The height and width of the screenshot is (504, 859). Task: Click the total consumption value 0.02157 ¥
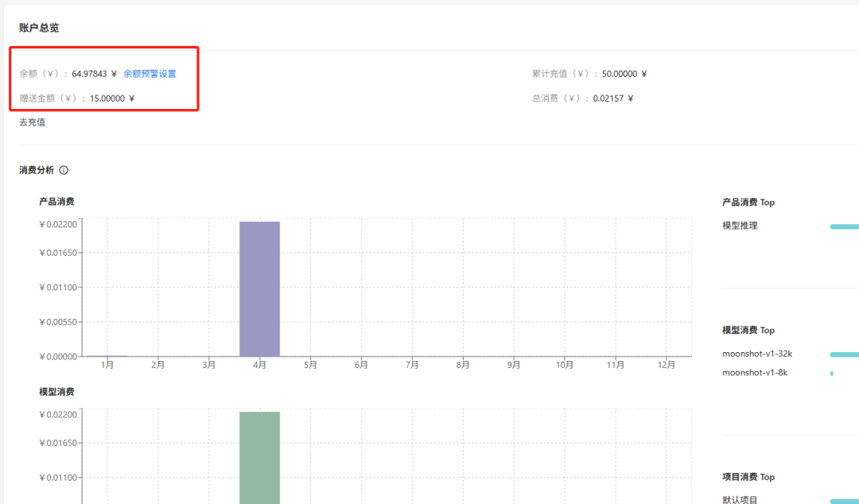click(x=613, y=99)
